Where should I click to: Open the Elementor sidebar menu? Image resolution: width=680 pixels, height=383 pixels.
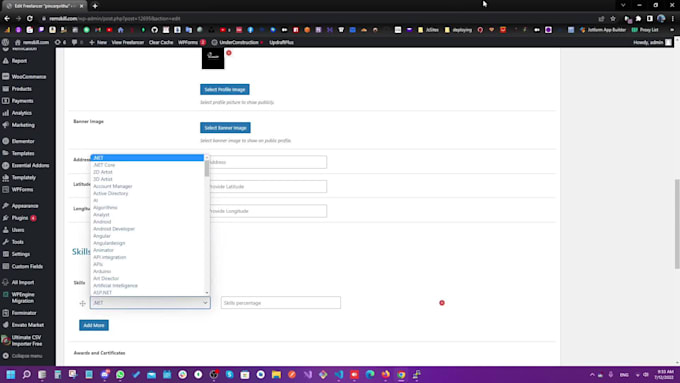coord(23,141)
